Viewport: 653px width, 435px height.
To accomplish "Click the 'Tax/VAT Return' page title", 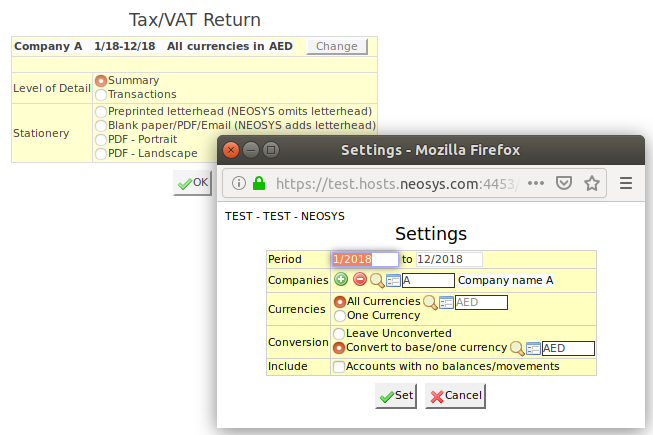I will tap(194, 20).
